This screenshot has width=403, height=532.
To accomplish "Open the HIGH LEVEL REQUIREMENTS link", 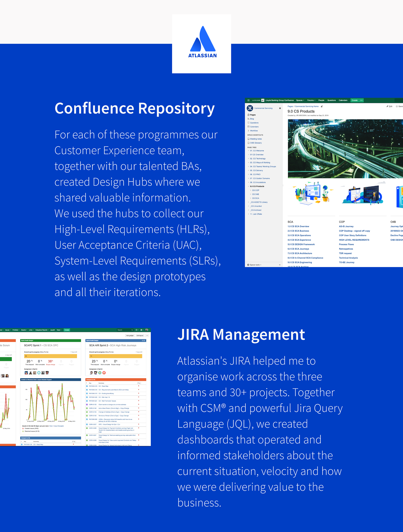I will tap(354, 240).
